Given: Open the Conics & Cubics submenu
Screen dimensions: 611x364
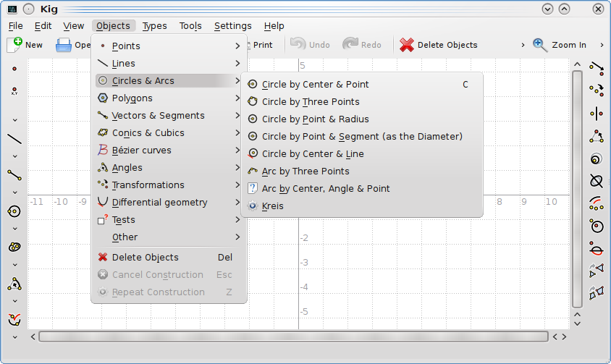Looking at the screenshot, I should point(169,133).
